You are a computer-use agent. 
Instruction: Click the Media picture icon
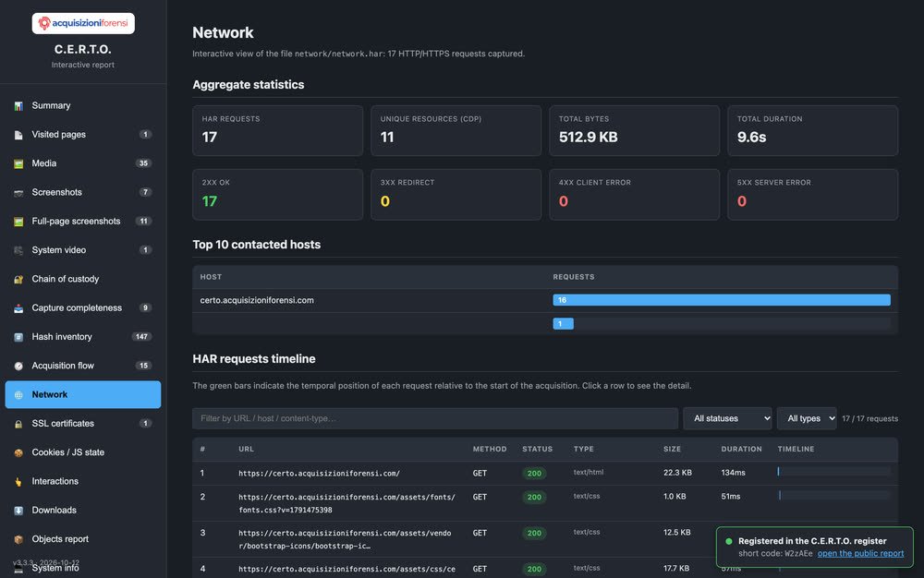[18, 163]
